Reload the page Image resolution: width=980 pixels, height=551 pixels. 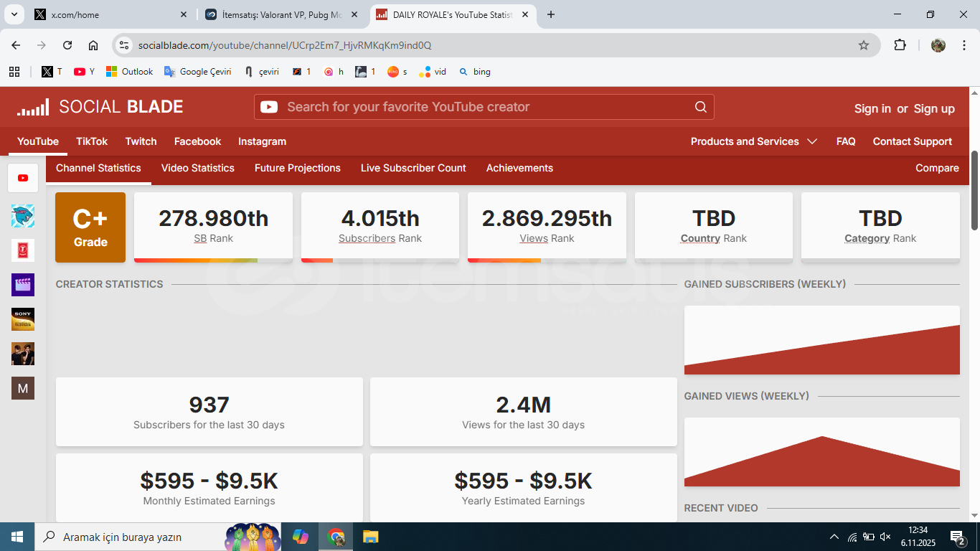67,45
